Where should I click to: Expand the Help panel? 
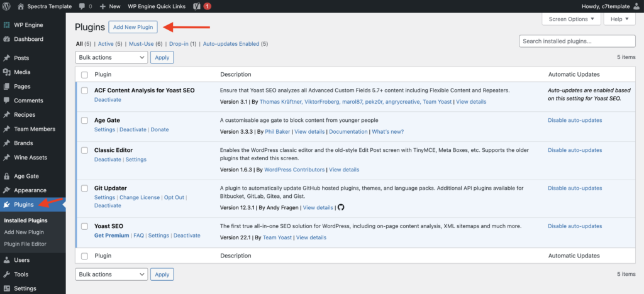[619, 19]
